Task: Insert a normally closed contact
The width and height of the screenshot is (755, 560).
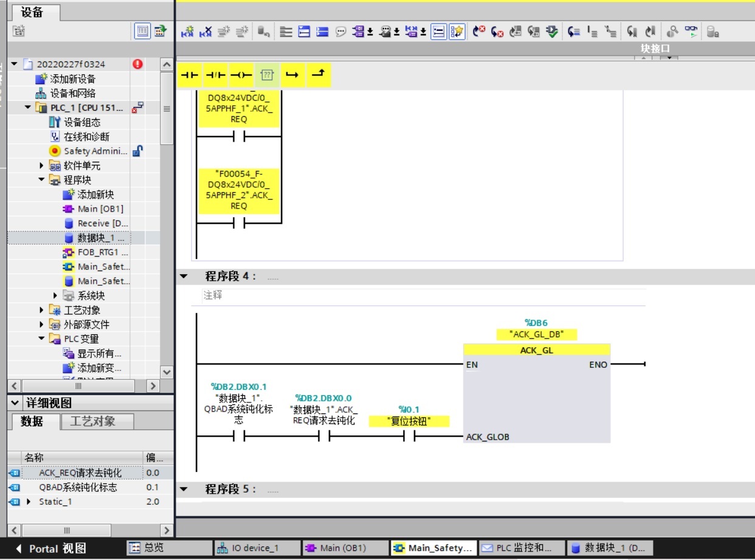Action: [216, 75]
